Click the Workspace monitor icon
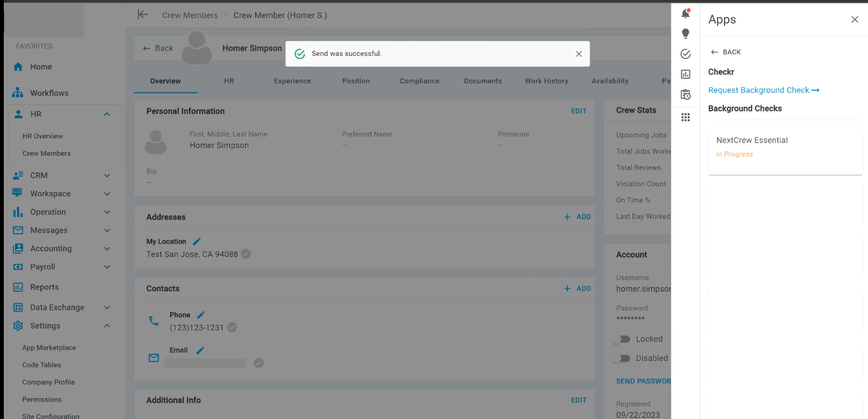 pos(17,193)
